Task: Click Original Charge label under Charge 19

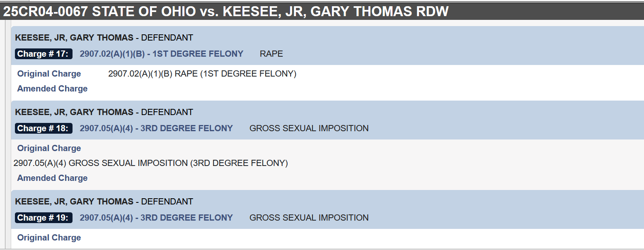Action: pyautogui.click(x=49, y=238)
